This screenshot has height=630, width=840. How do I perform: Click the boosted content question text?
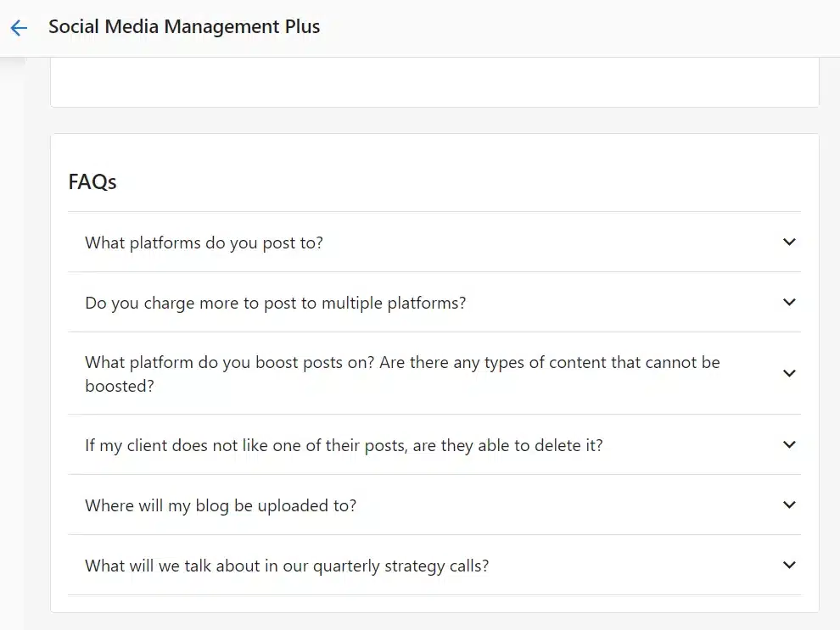tap(401, 373)
